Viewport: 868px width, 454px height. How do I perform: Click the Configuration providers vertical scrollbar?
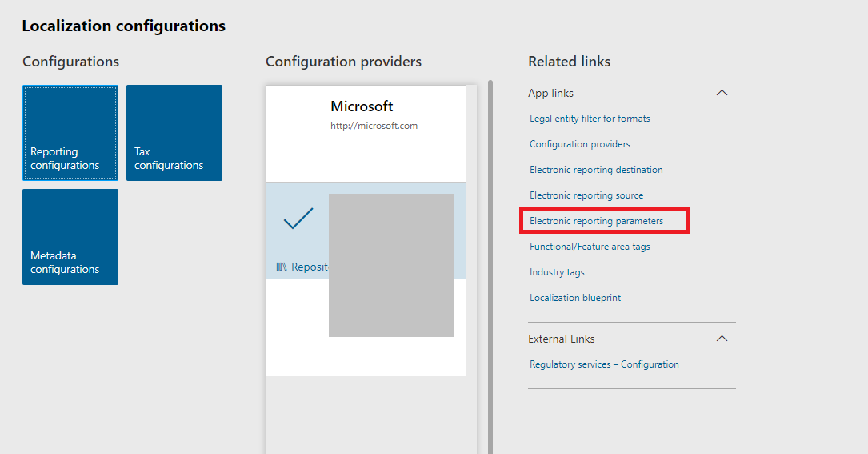coord(490,264)
